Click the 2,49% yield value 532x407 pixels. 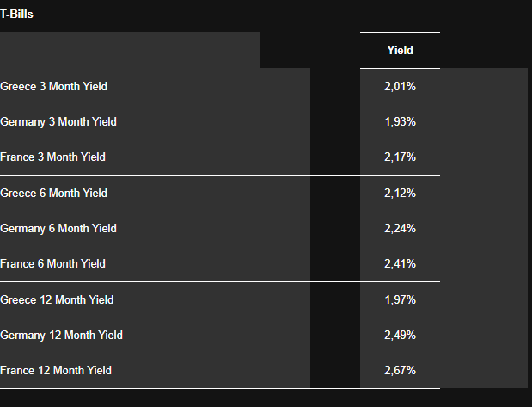[x=400, y=335]
